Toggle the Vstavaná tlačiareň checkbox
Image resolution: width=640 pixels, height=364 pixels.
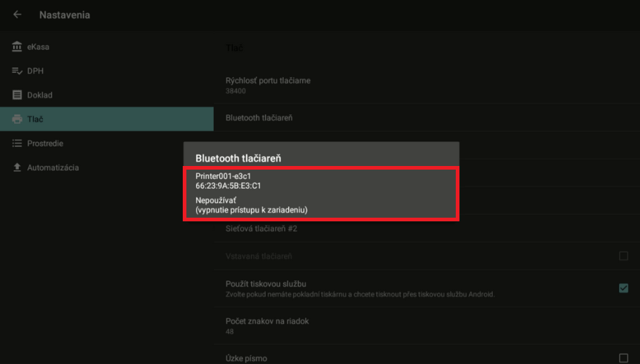tap(623, 256)
